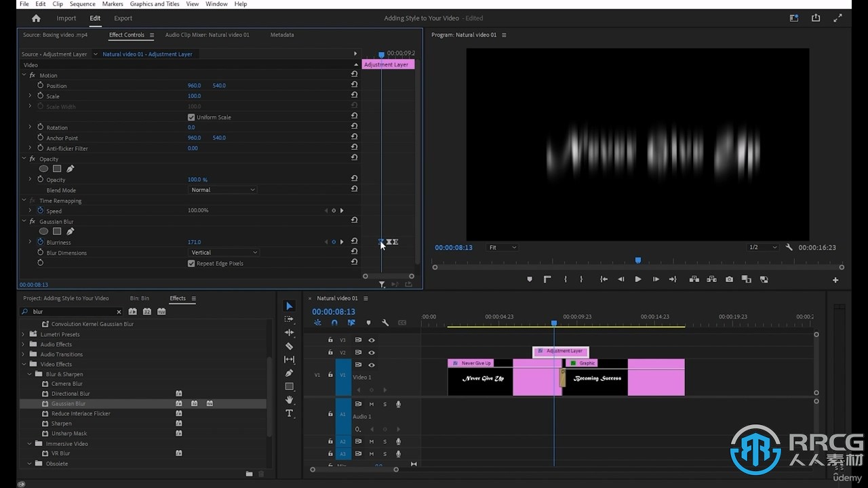This screenshot has height=488, width=868.
Task: Open the Fit zoom level dropdown
Action: [502, 247]
